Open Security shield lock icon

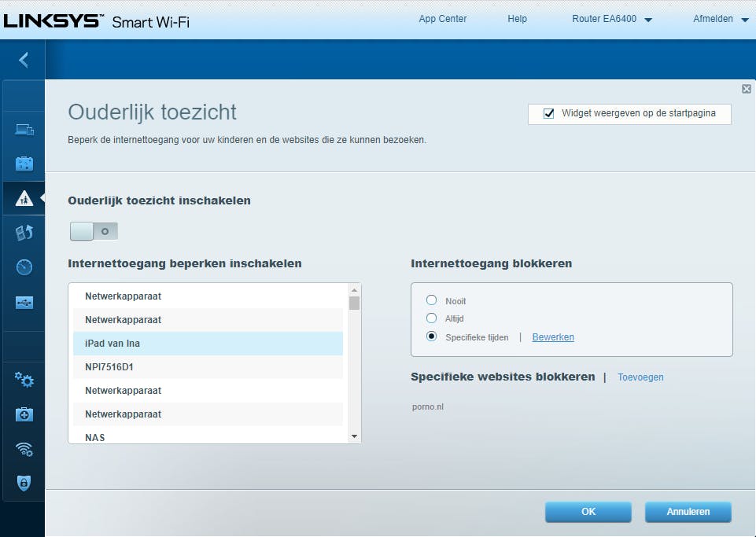pos(24,483)
